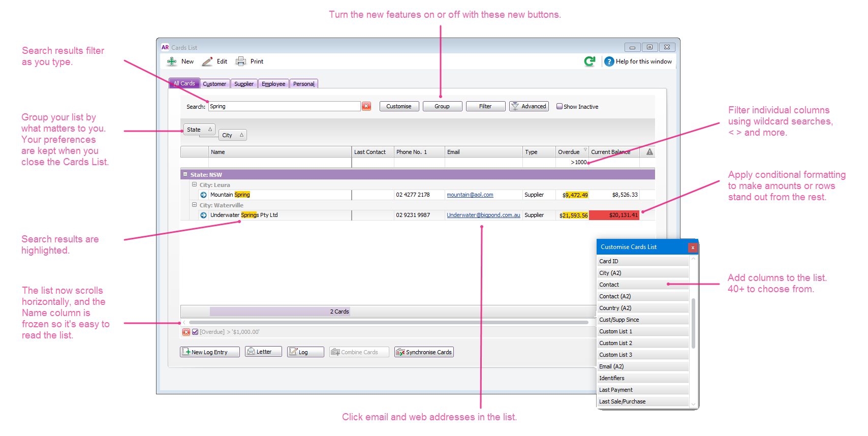Close the Customise Cards List panel
This screenshot has height=436, width=868.
point(692,247)
